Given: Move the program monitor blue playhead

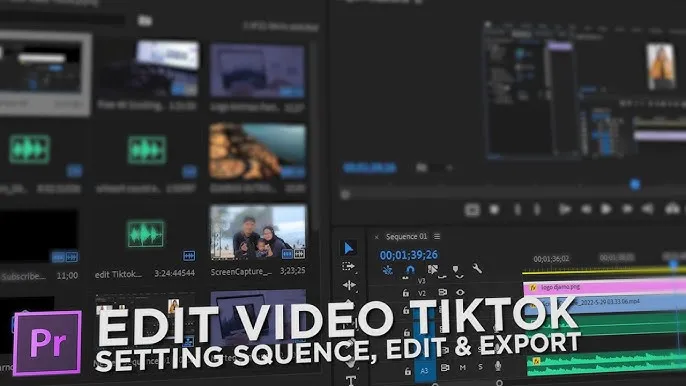Looking at the screenshot, I should 635,184.
